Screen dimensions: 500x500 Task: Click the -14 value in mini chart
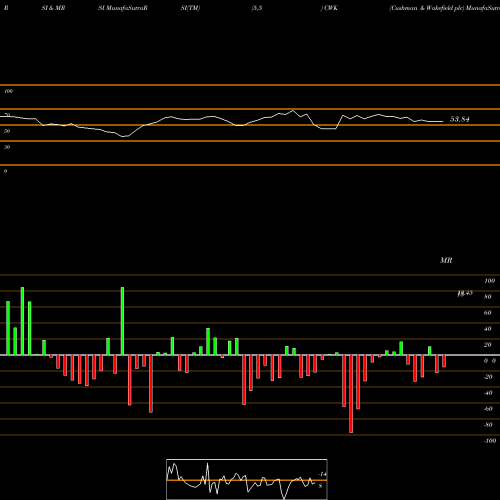point(322,474)
